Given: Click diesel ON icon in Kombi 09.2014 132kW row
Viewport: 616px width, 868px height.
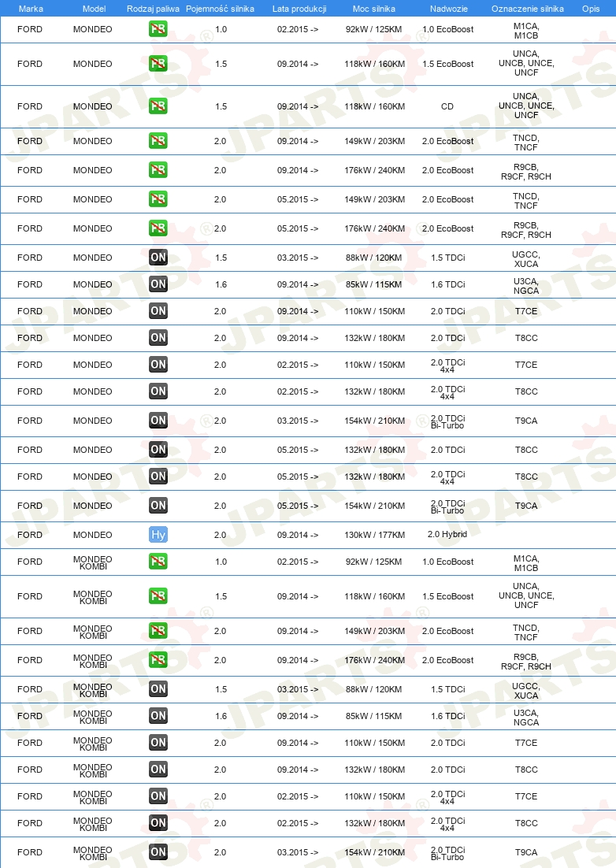Looking at the screenshot, I should pyautogui.click(x=158, y=770).
